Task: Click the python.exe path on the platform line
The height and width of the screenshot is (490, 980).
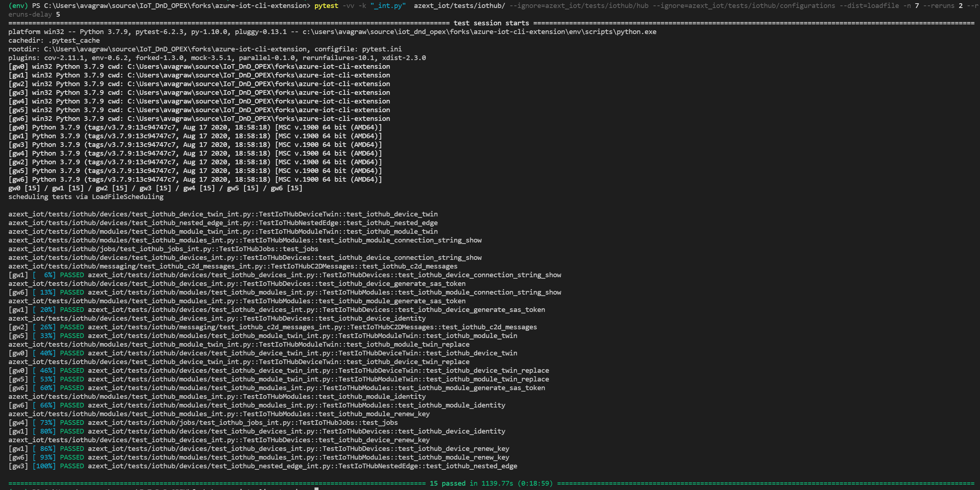Action: 479,31
